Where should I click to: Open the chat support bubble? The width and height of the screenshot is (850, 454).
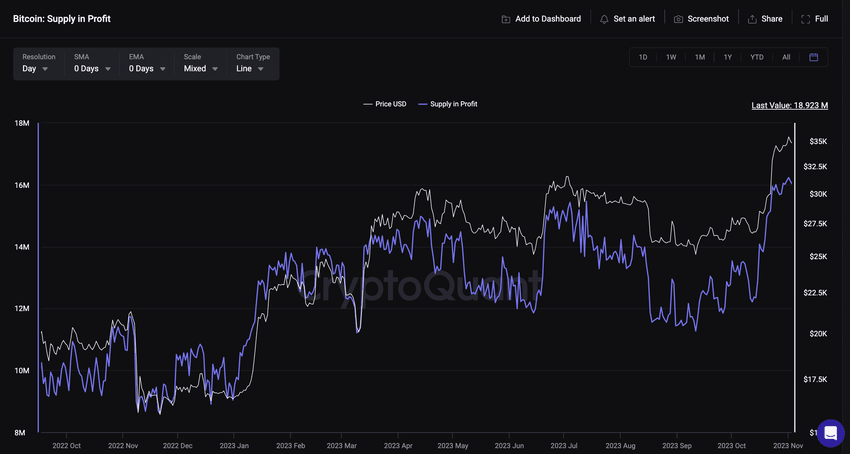[x=829, y=433]
